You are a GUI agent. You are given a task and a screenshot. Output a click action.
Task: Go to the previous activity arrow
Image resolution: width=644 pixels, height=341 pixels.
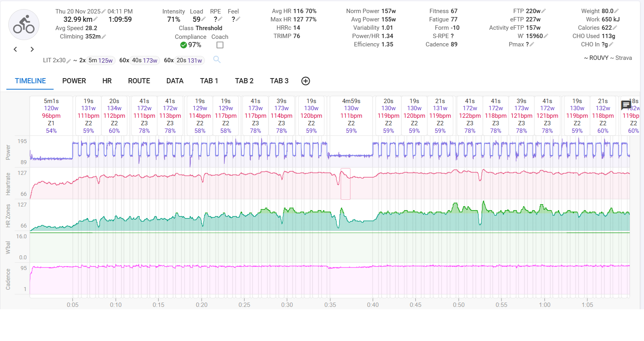point(15,49)
